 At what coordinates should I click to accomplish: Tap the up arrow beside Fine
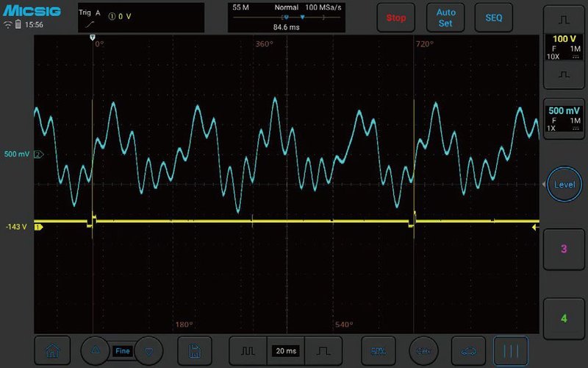coord(96,351)
